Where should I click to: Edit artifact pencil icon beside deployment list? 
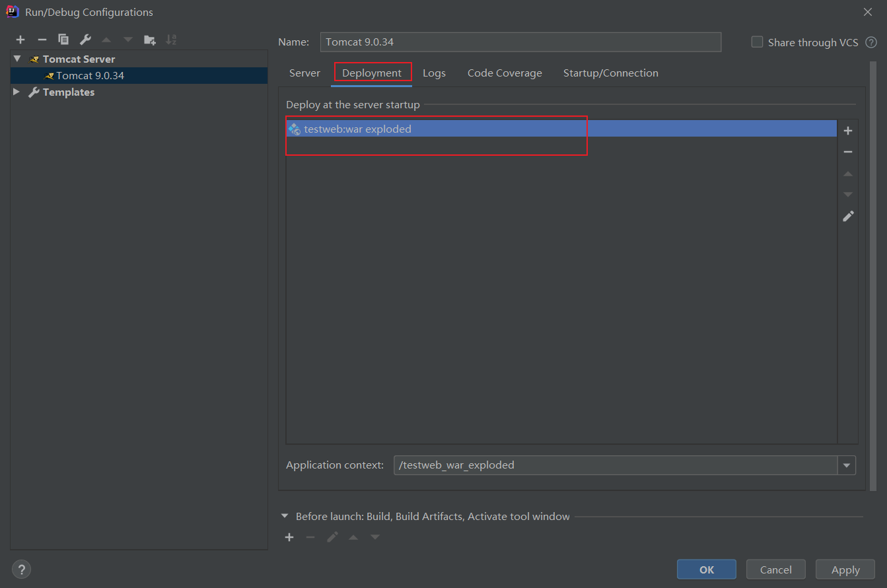click(x=848, y=216)
